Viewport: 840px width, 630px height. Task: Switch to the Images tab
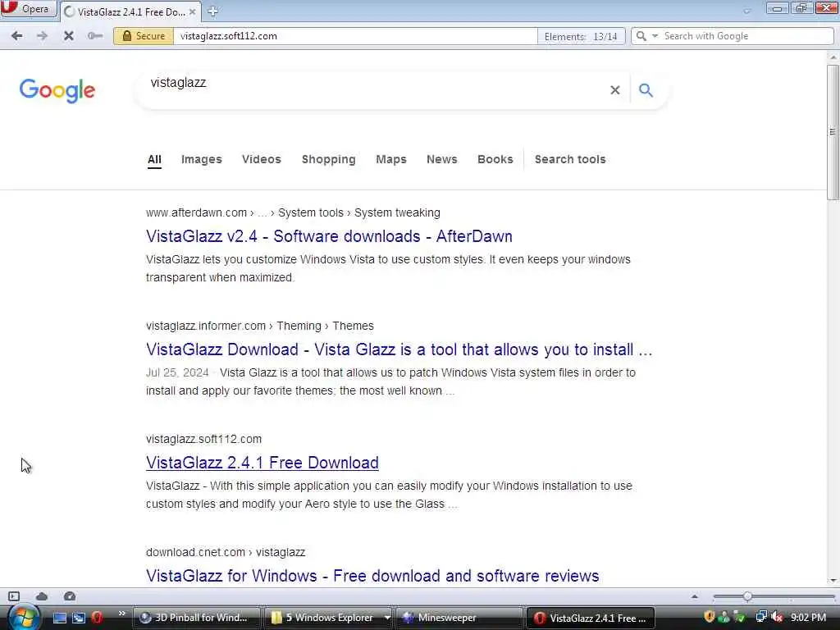202,160
